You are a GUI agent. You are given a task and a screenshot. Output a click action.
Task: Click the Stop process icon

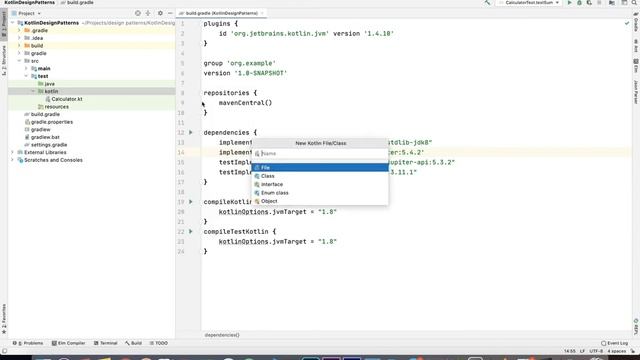(599, 2)
